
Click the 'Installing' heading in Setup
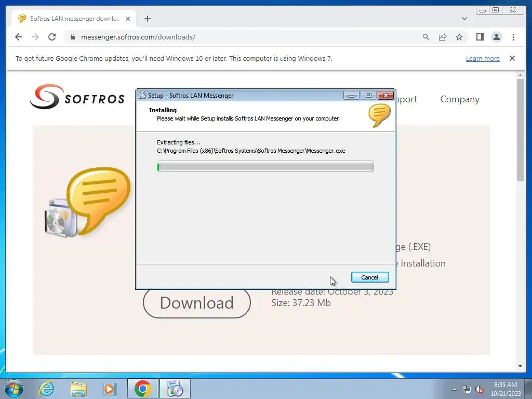(163, 110)
